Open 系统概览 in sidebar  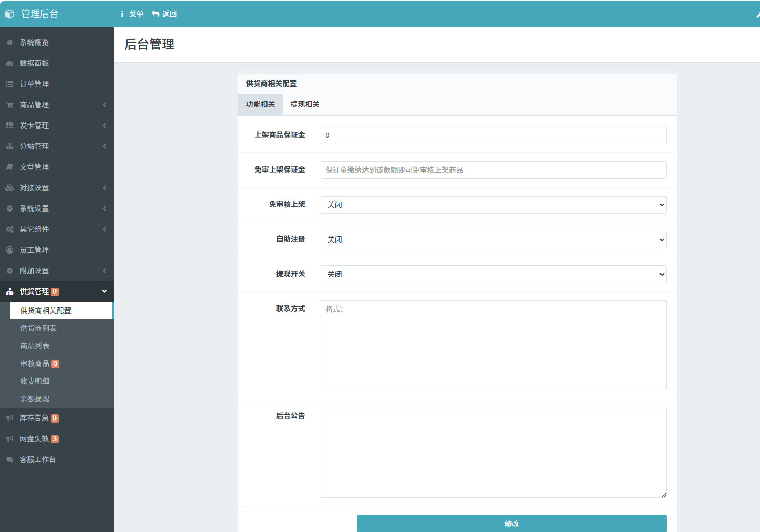coord(57,43)
